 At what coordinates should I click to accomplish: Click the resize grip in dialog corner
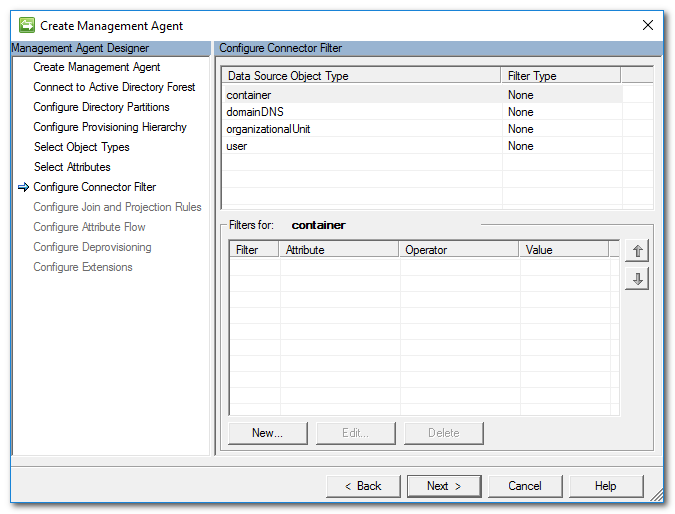click(656, 495)
